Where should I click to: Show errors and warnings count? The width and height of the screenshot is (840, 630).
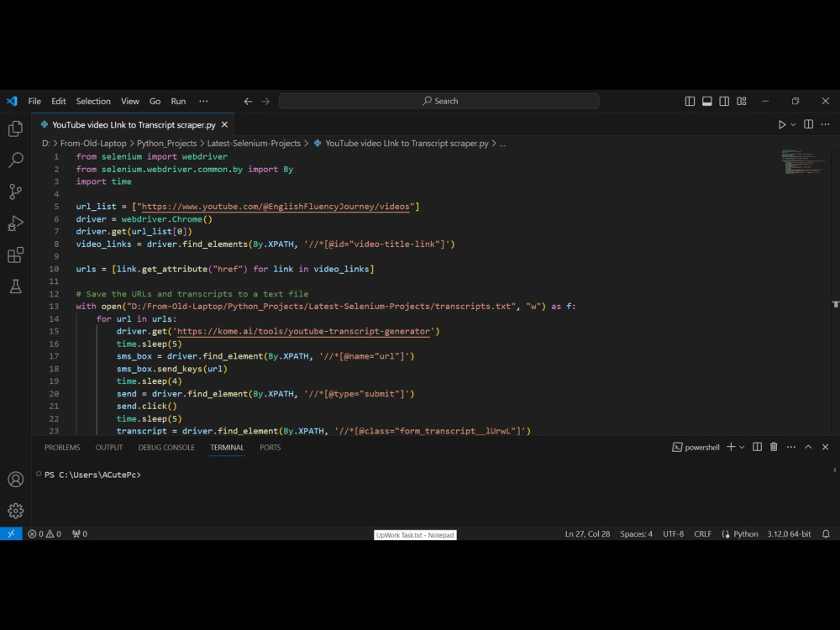[45, 533]
